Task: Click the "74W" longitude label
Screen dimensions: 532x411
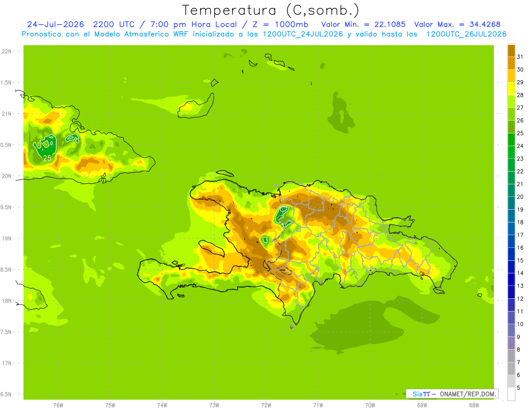Action: [162, 405]
